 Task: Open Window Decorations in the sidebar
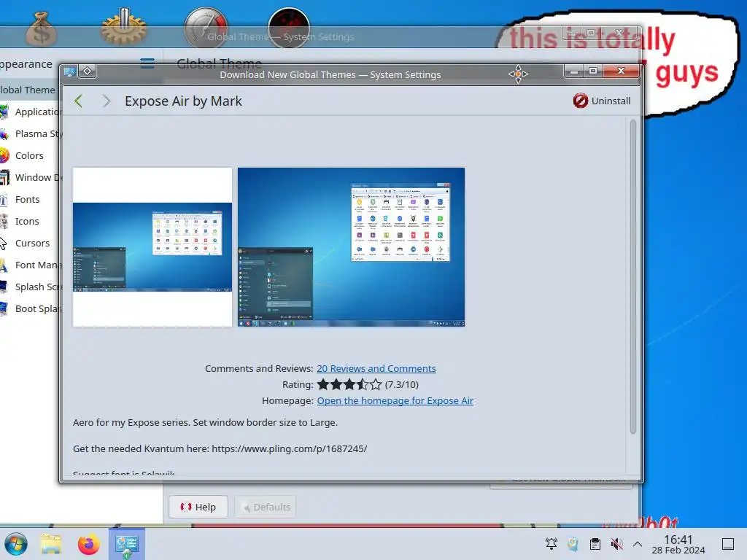tap(29, 178)
